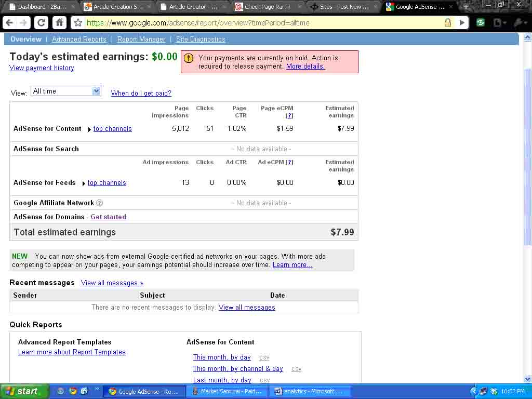532x399 pixels.
Task: Click the padlock security icon
Action: click(x=448, y=23)
